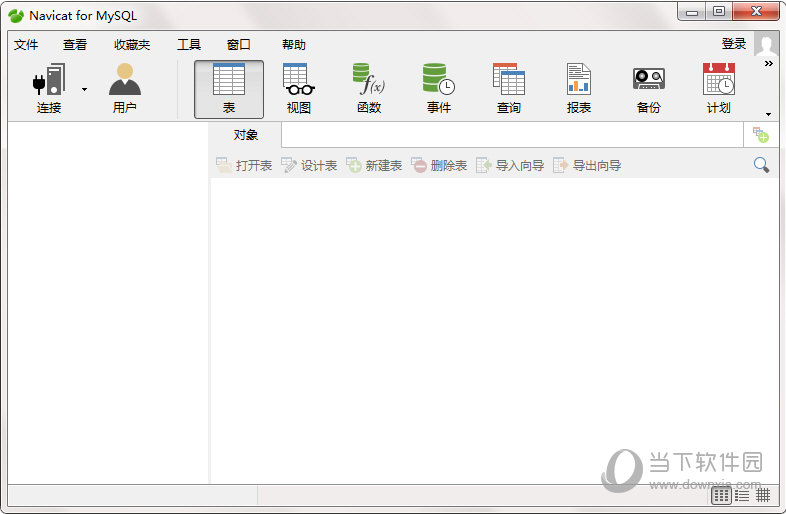This screenshot has height=514, width=786.
Task: Open the 帮助 menu
Action: tap(294, 45)
